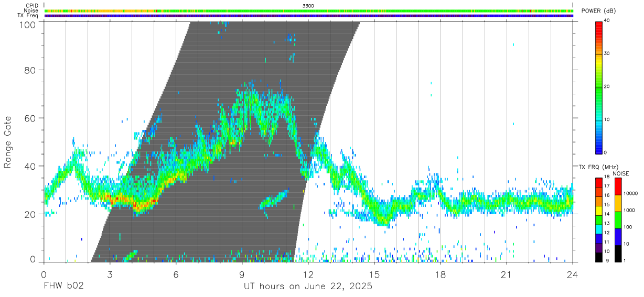This screenshot has width=644, height=297.
Task: Click the 60 tick on Range Gate axis
Action: coord(30,118)
